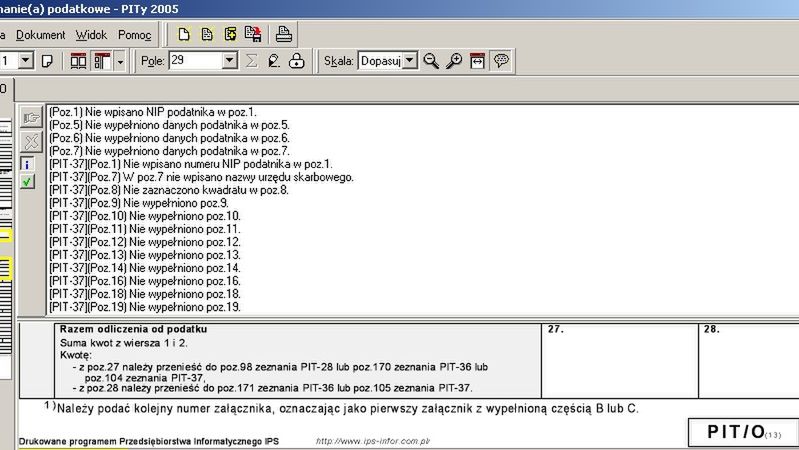Viewport: 799px width, 450px height.
Task: Click form field 27 on the PIT/O form
Action: (x=620, y=361)
